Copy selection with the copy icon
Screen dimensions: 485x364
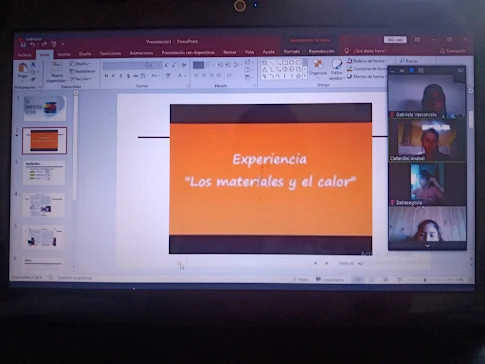33,72
